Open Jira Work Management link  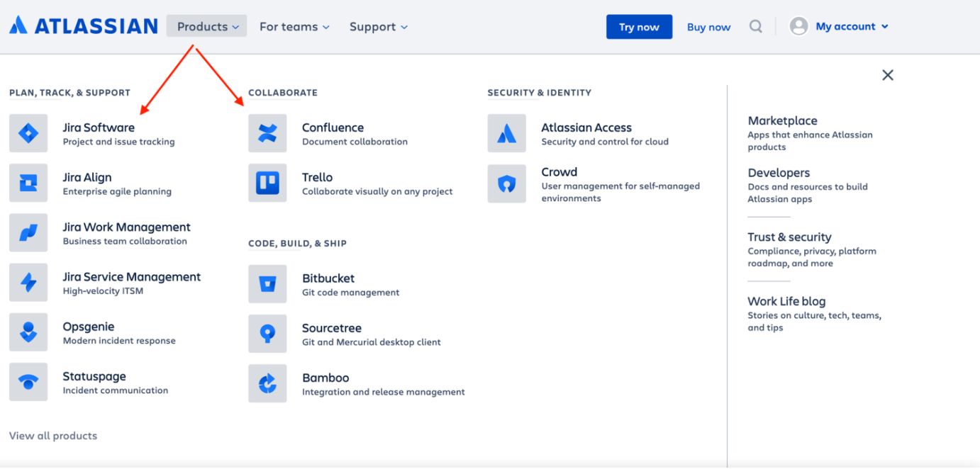(x=127, y=227)
